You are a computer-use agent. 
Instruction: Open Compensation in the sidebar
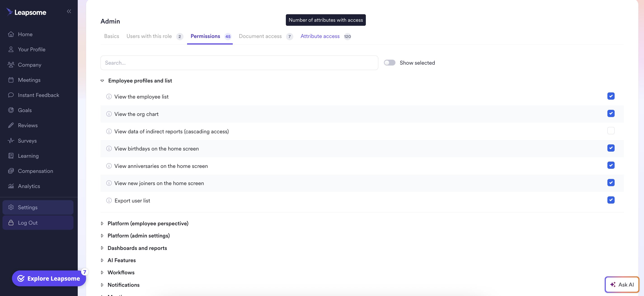pos(35,171)
